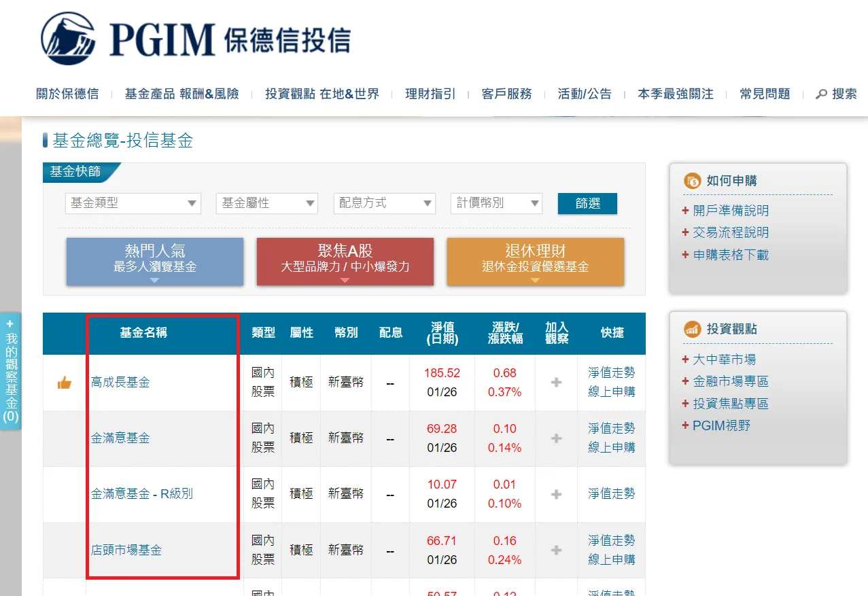Add 金滿意基金 to watchlist with plus icon
This screenshot has height=596, width=868.
[x=556, y=438]
